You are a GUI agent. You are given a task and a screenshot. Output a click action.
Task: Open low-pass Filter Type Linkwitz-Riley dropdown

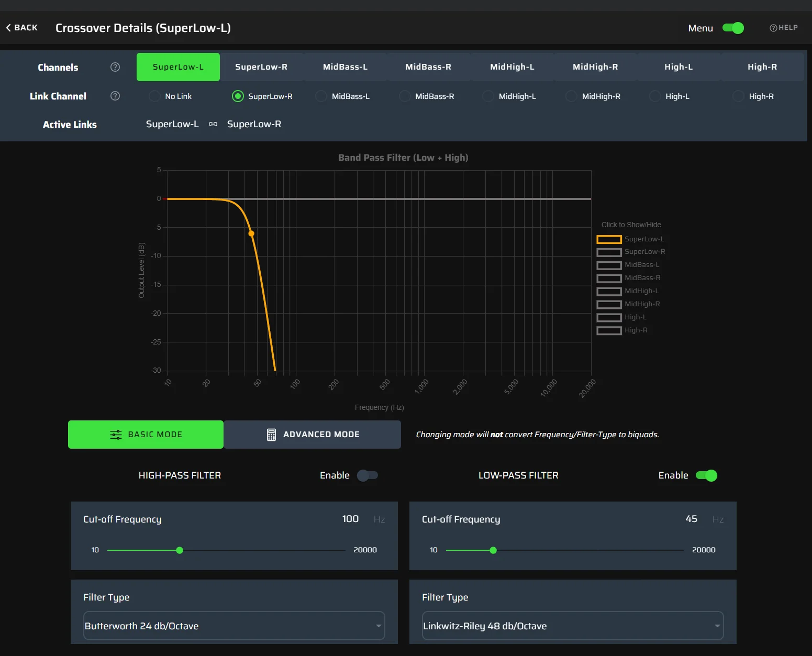(572, 626)
